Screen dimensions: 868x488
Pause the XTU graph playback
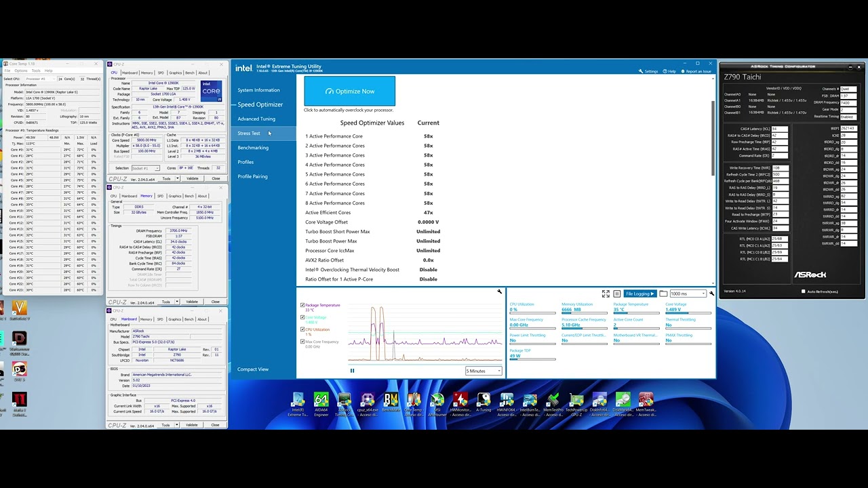(x=352, y=371)
